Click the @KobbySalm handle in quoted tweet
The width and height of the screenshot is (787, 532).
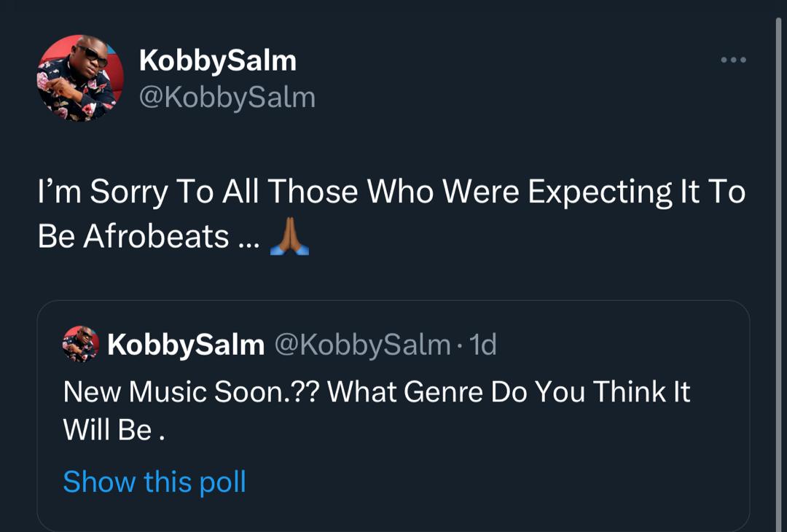(x=361, y=345)
